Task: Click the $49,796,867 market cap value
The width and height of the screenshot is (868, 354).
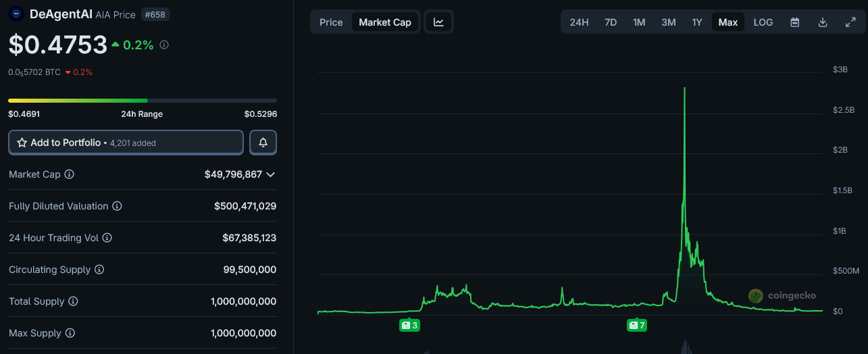Action: coord(233,174)
